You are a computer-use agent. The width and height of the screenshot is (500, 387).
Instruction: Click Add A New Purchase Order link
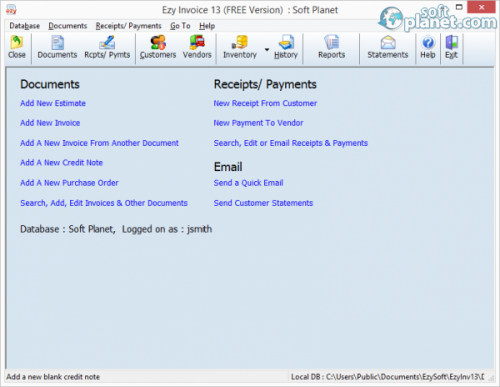pyautogui.click(x=69, y=183)
